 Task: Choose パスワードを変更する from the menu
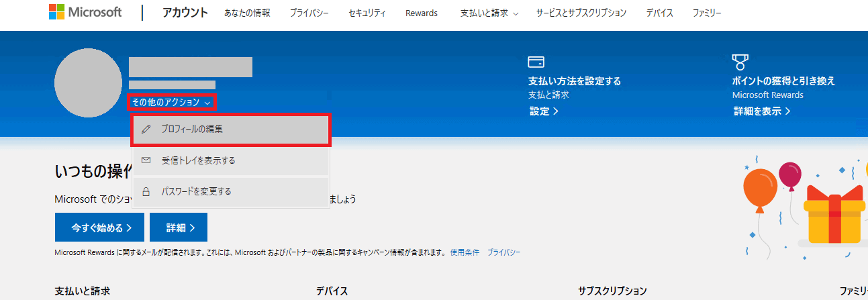pos(231,192)
